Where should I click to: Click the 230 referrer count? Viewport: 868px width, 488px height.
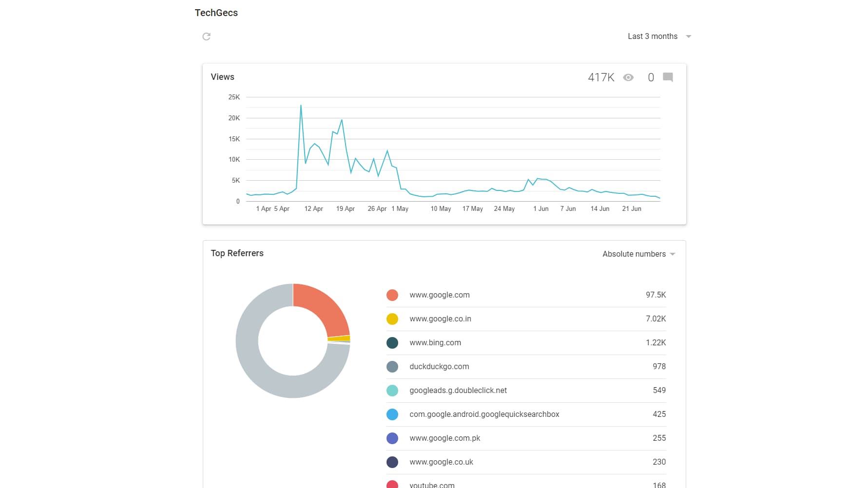[x=659, y=462]
